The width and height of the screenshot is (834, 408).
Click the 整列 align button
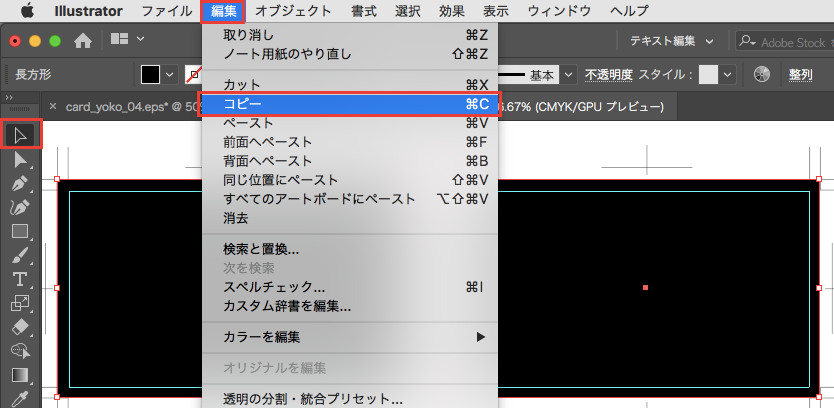tap(801, 75)
